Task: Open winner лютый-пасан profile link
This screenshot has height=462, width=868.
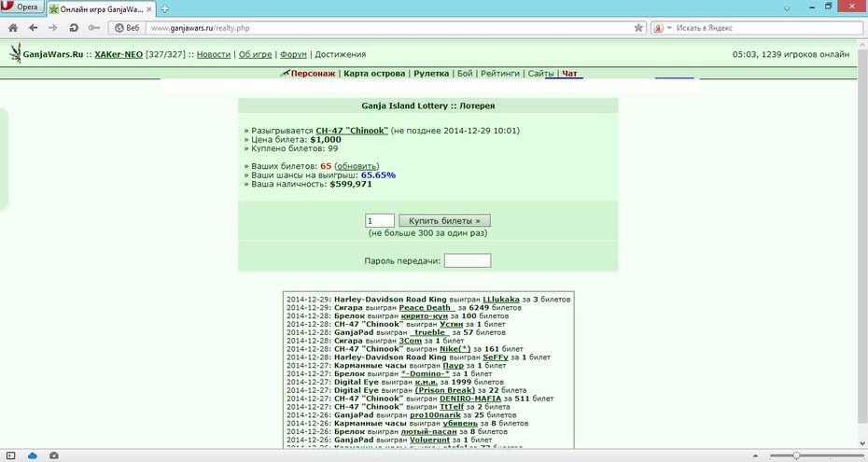Action: (x=429, y=432)
